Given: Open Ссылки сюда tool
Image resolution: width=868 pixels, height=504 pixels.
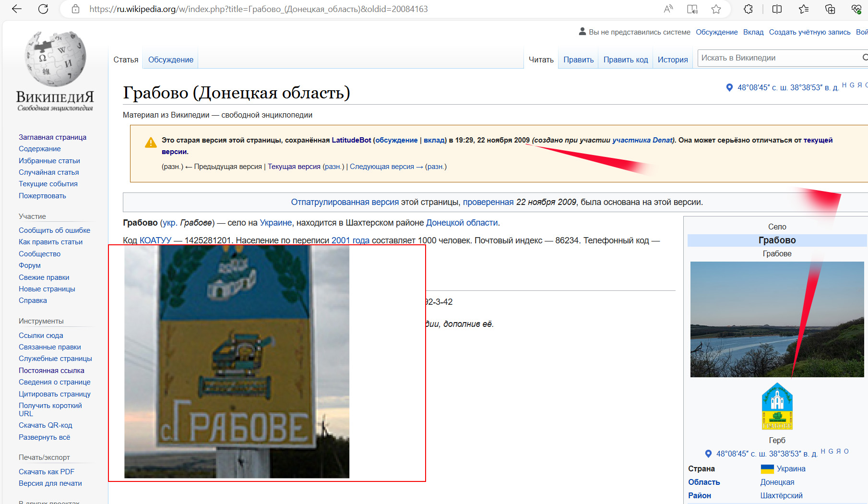Looking at the screenshot, I should 41,336.
